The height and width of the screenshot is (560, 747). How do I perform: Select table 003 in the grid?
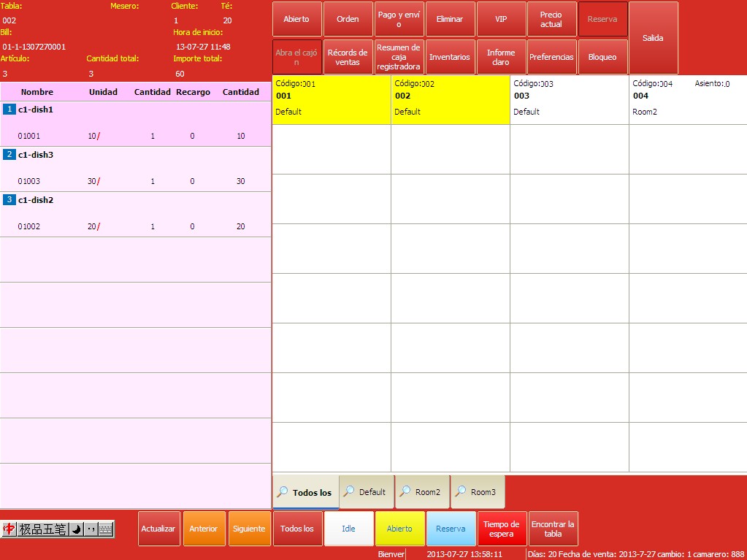[x=569, y=99]
